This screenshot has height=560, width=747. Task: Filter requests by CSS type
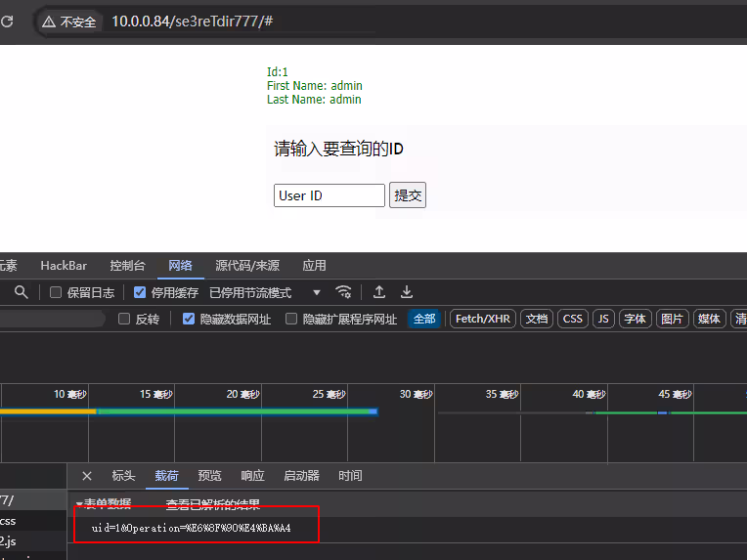click(x=572, y=319)
